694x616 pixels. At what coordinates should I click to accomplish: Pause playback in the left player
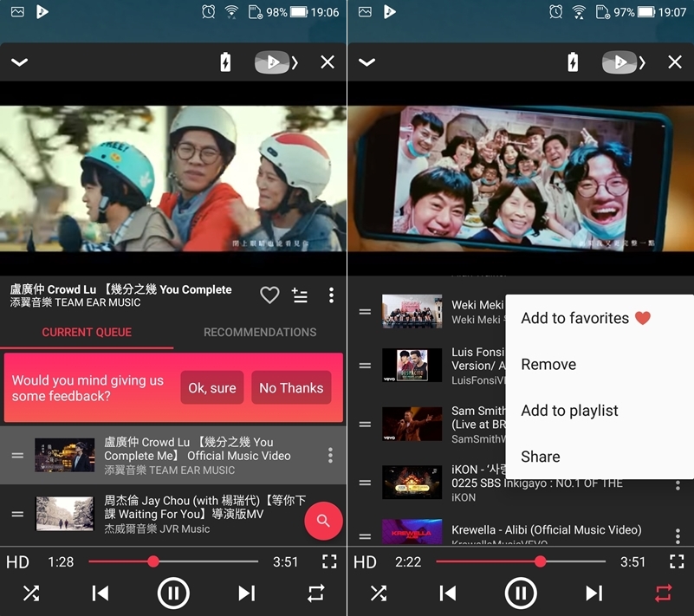[x=173, y=593]
